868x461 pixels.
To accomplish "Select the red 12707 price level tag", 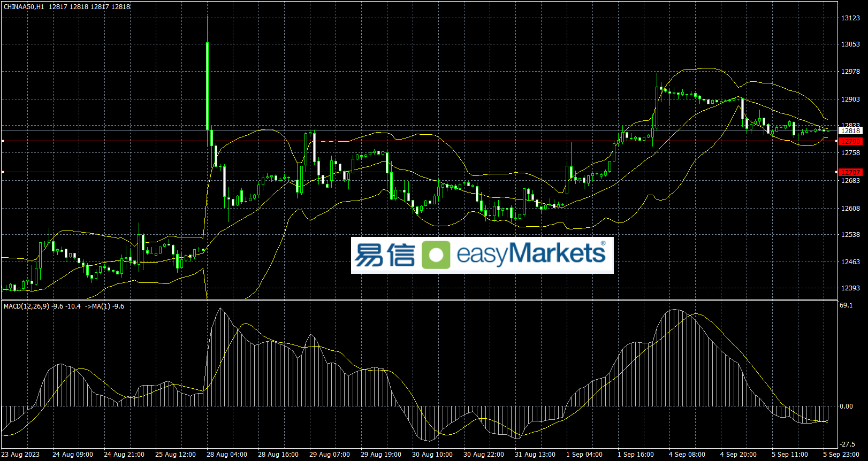I will [x=851, y=173].
